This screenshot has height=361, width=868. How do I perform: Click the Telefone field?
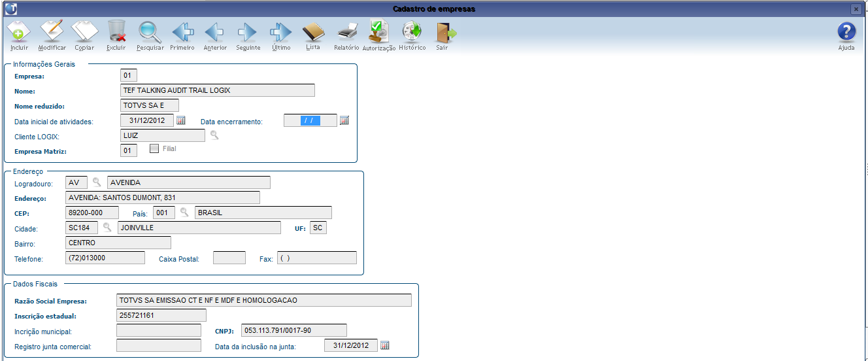click(x=106, y=258)
